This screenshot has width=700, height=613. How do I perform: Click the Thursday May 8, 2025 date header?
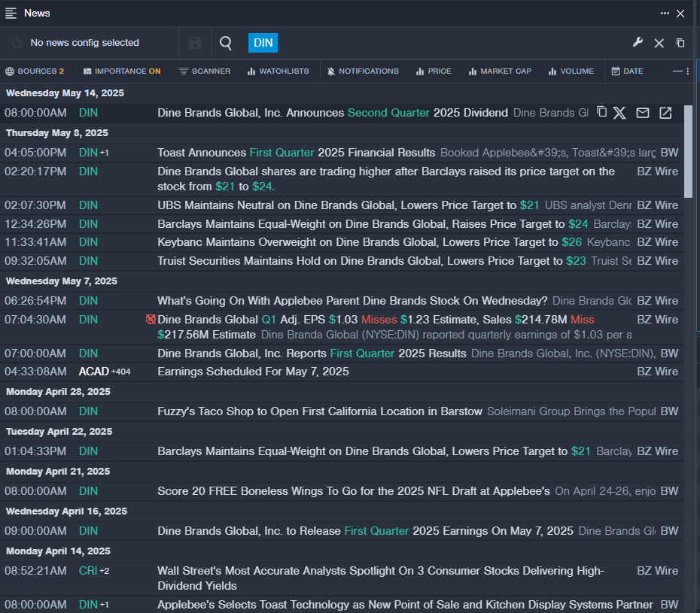pyautogui.click(x=57, y=133)
